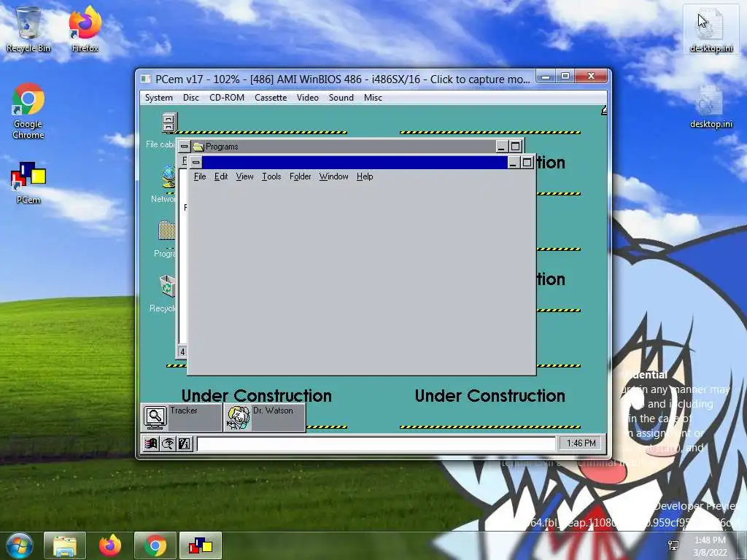Open the Cassette menu in PCem
Image resolution: width=747 pixels, height=560 pixels.
[271, 98]
